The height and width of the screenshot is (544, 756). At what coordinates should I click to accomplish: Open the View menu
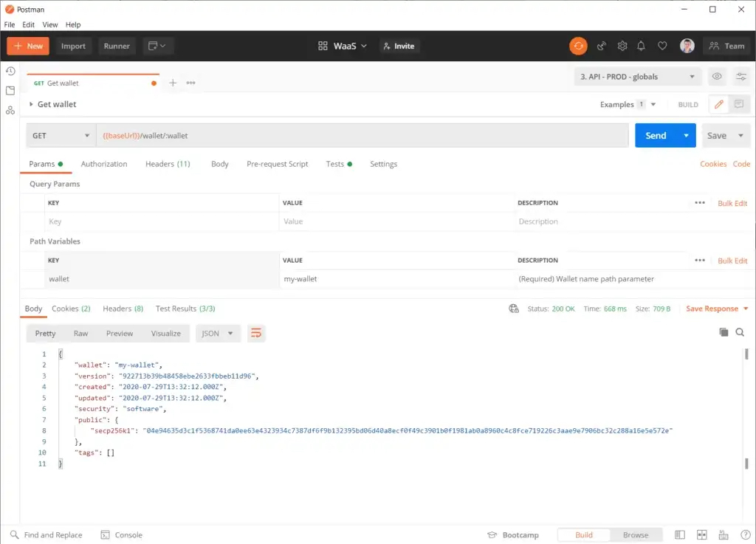click(x=49, y=24)
